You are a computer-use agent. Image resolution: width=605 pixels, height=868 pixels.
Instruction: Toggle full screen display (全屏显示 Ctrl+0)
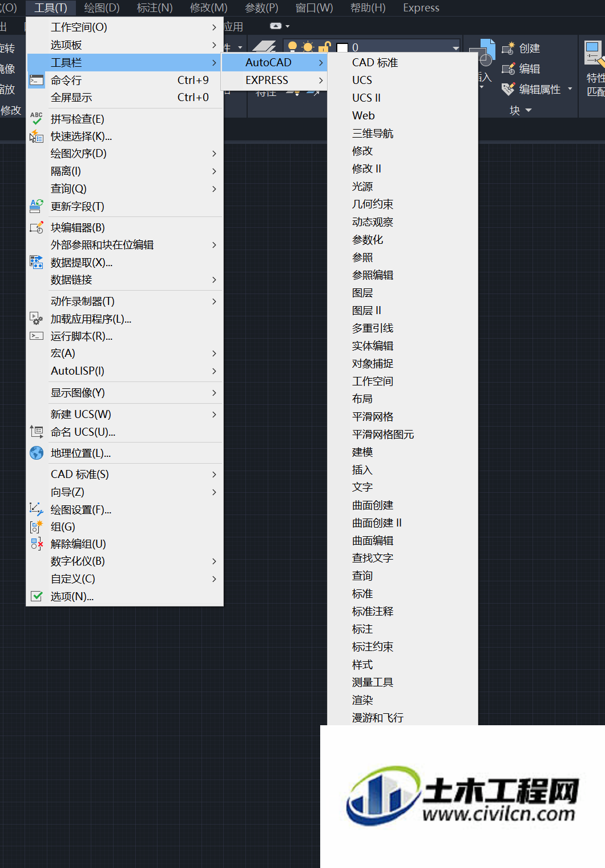point(124,98)
